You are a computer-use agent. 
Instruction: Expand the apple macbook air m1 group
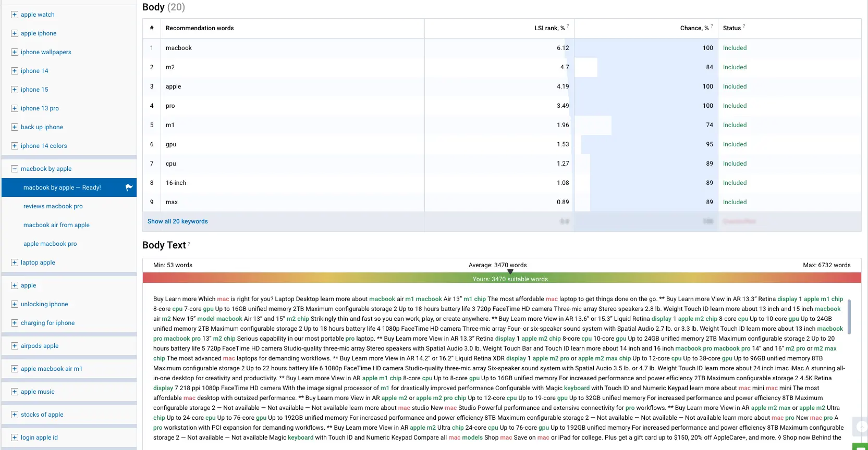point(15,369)
